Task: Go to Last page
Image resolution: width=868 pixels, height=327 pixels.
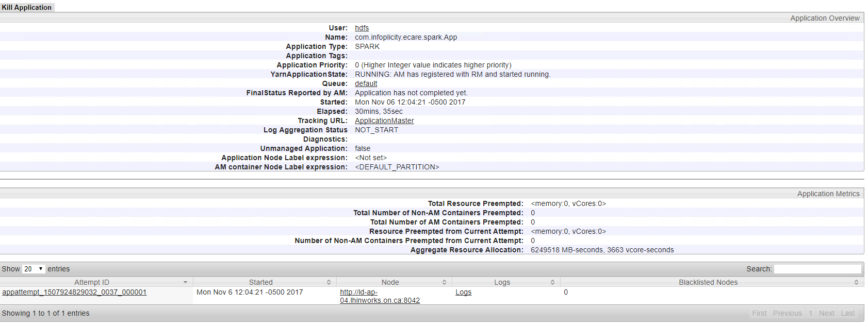Action: 847,313
